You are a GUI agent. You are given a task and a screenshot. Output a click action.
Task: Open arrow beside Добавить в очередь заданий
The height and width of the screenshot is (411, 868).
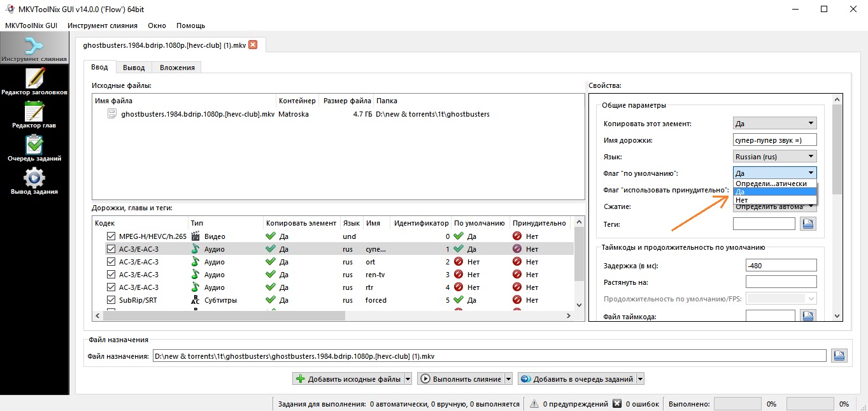point(641,379)
